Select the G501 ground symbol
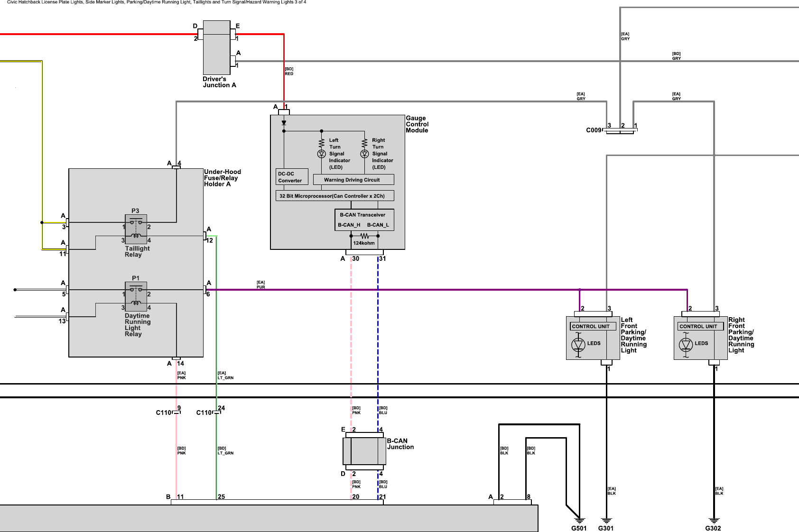The image size is (799, 532). [x=579, y=519]
